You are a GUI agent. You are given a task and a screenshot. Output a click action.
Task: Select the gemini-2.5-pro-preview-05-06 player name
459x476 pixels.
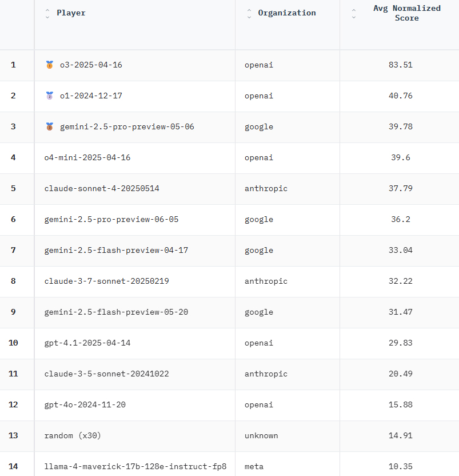(x=127, y=126)
